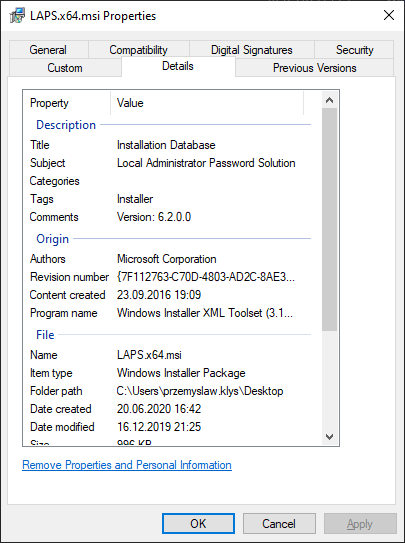Click the Program name property label

click(x=64, y=313)
